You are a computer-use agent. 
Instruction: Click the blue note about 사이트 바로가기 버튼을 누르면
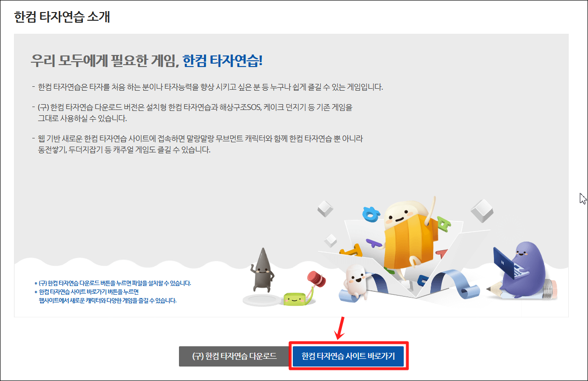(x=106, y=296)
